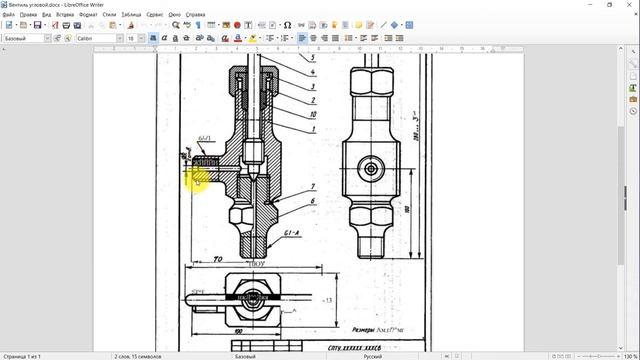This screenshot has height=360, width=640.
Task: Open the Вставка menu
Action: [65, 14]
